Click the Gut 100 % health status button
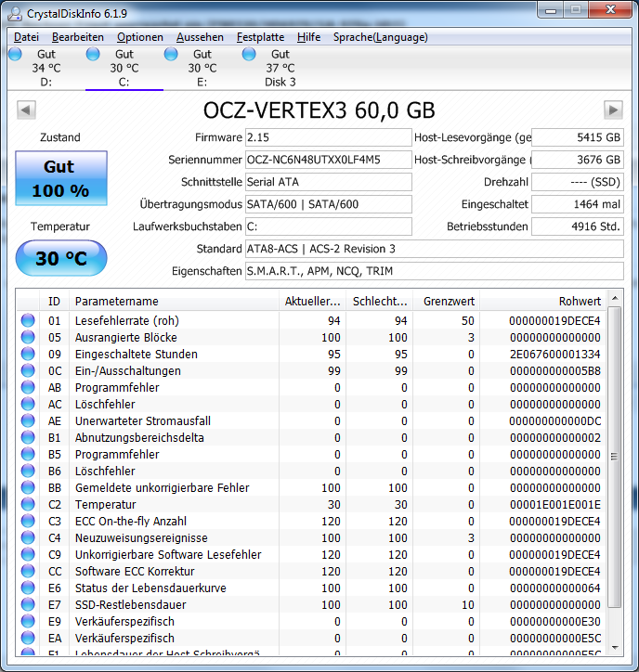This screenshot has height=672, width=639. point(61,178)
